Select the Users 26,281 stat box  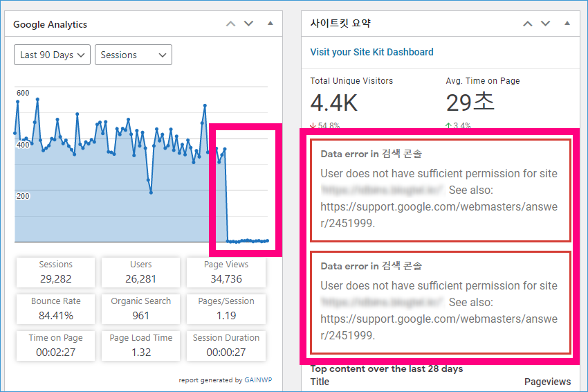pyautogui.click(x=140, y=272)
